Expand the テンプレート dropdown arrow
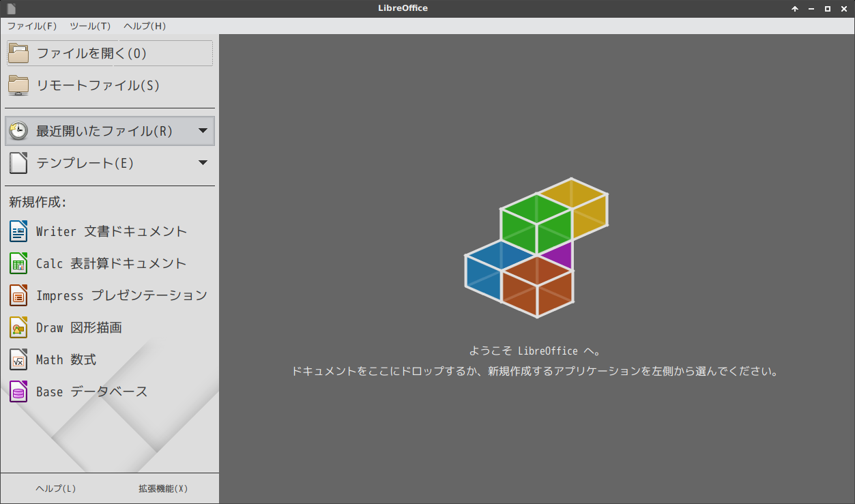 pyautogui.click(x=203, y=162)
